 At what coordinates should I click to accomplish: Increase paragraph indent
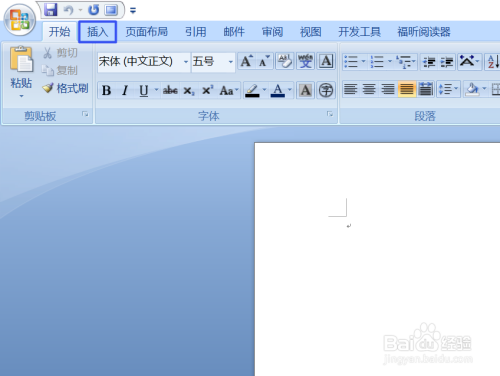(x=447, y=62)
